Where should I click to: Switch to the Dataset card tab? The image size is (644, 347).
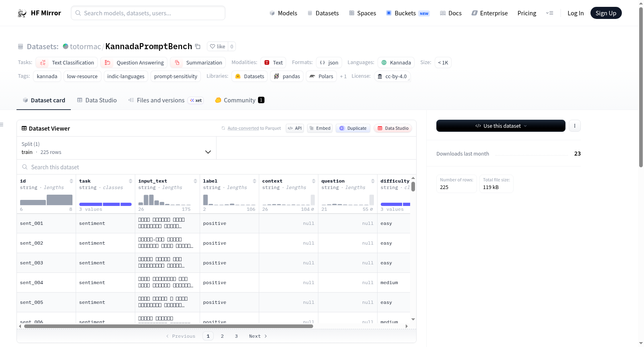pyautogui.click(x=43, y=100)
